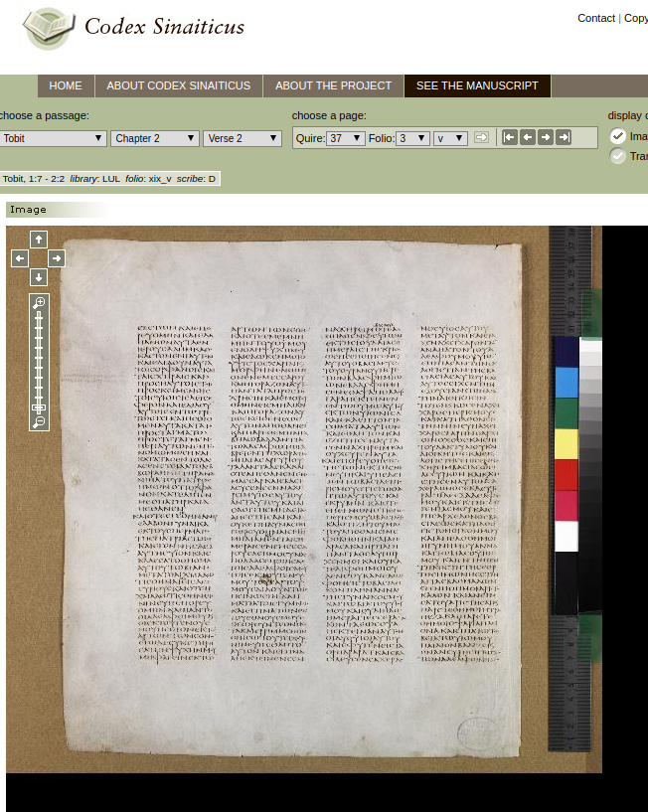
Task: Open the ABOUT CODEX SINAITICUS menu
Action: [x=179, y=85]
